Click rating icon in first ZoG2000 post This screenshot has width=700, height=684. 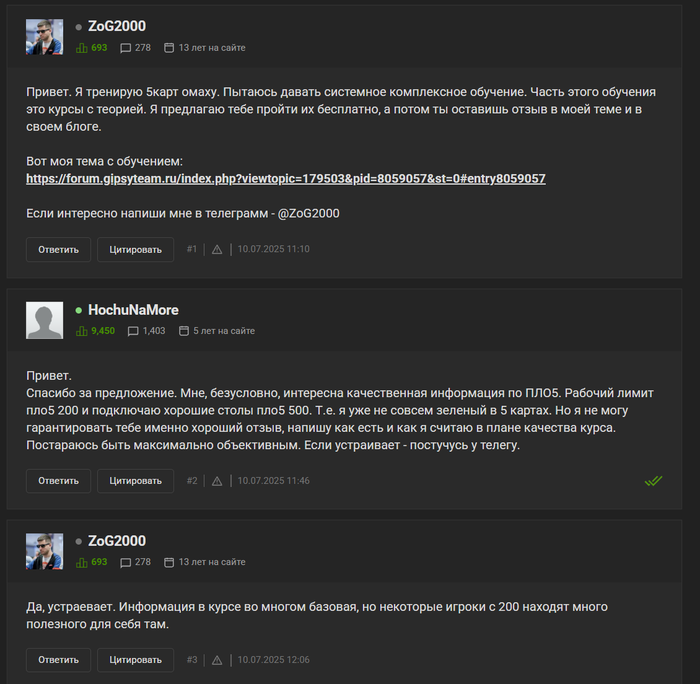click(82, 48)
